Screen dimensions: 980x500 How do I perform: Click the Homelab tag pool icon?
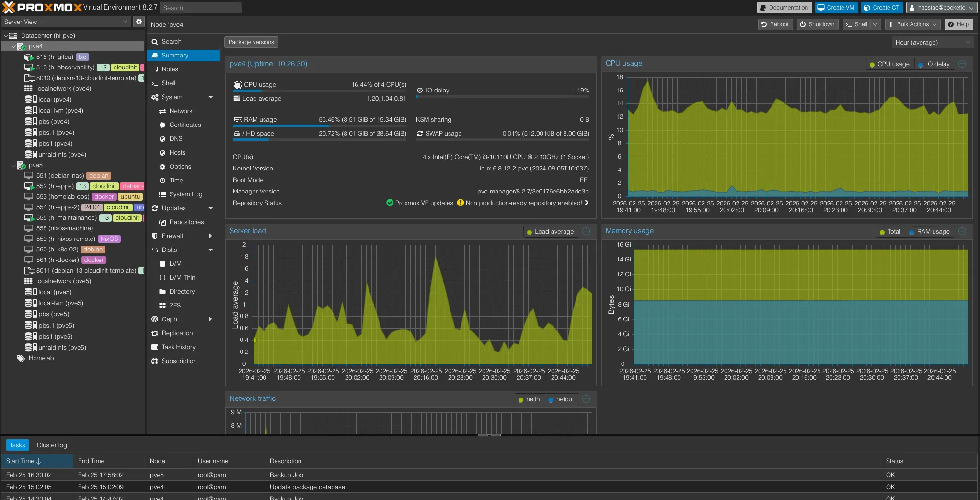click(x=21, y=358)
